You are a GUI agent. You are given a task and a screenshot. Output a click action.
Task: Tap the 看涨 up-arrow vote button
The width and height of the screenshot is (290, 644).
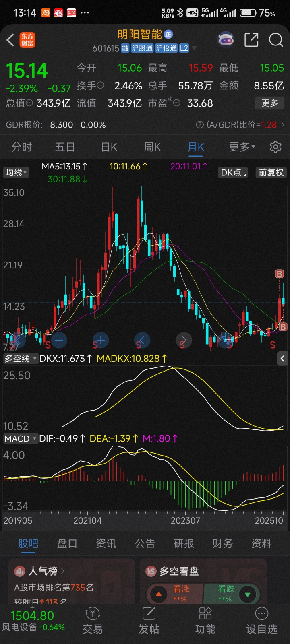coord(159,594)
